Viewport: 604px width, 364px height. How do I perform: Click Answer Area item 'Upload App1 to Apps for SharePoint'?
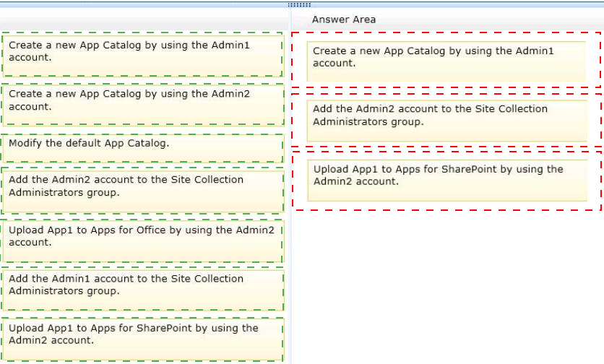(447, 181)
